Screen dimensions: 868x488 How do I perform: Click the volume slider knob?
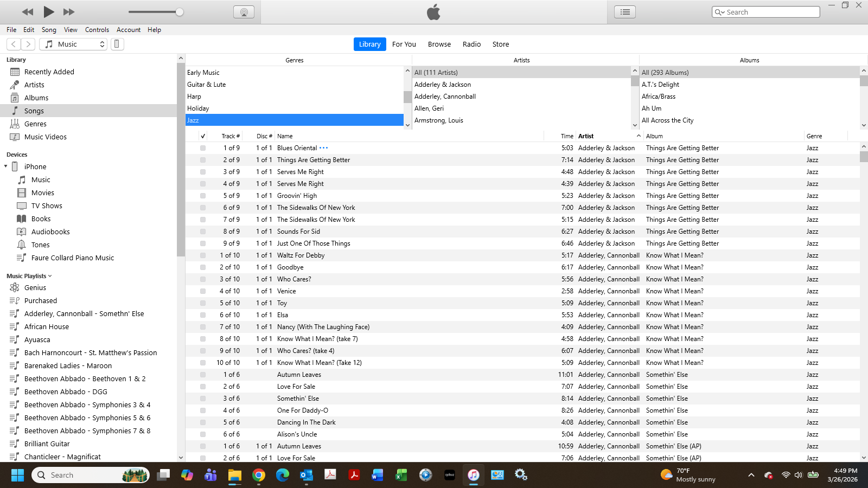tap(180, 12)
